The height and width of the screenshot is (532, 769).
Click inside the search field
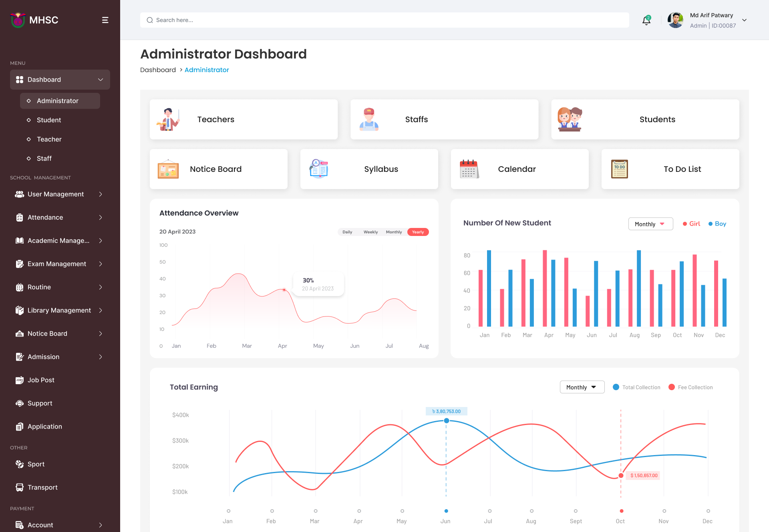pyautogui.click(x=280, y=20)
